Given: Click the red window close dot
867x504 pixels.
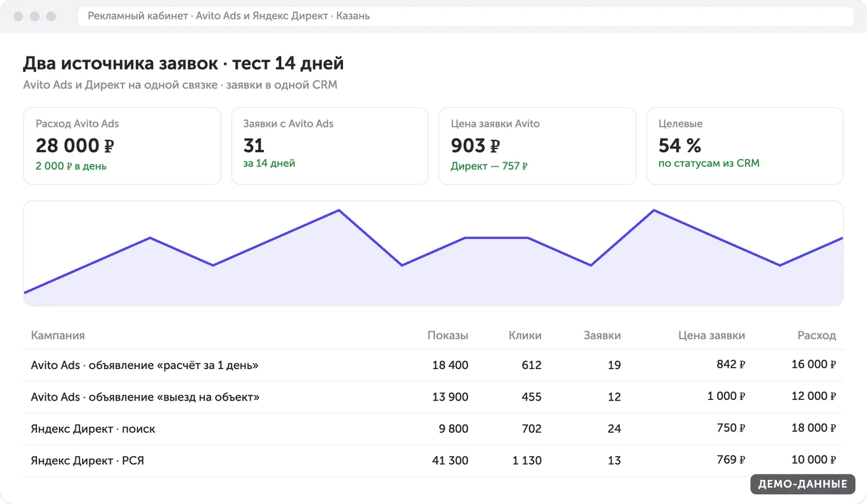Looking at the screenshot, I should click(x=18, y=16).
